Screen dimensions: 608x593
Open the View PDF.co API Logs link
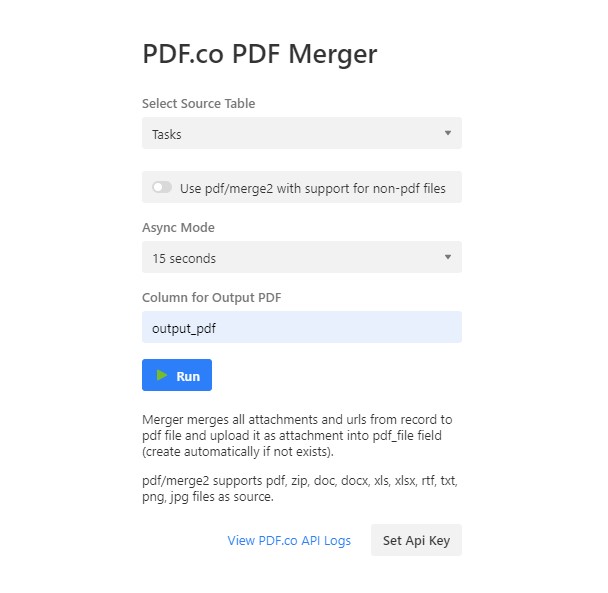(x=289, y=540)
